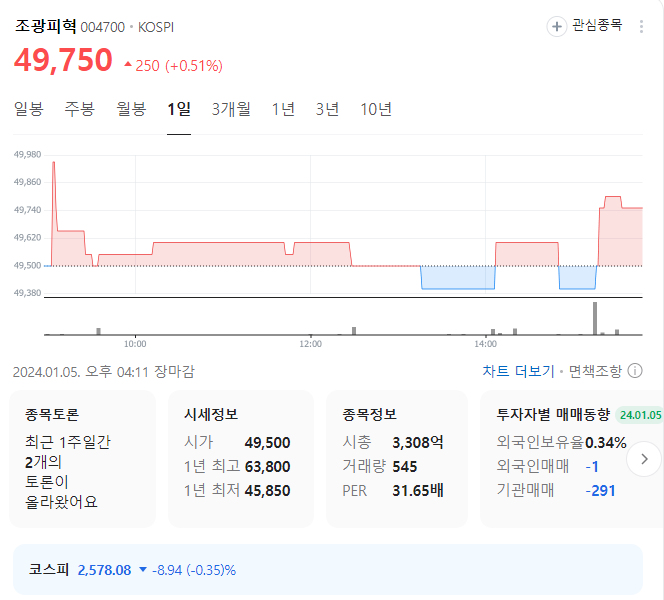Click the 면책조항 info circle icon
Screen dimensions: 664x600
[x=635, y=371]
